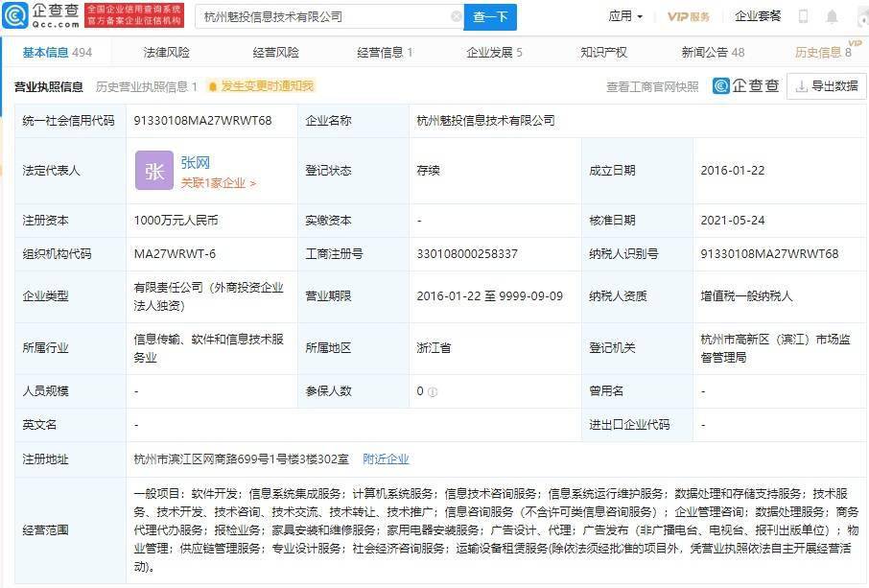Click the 查一下 search button
869x588 pixels.
(x=490, y=16)
